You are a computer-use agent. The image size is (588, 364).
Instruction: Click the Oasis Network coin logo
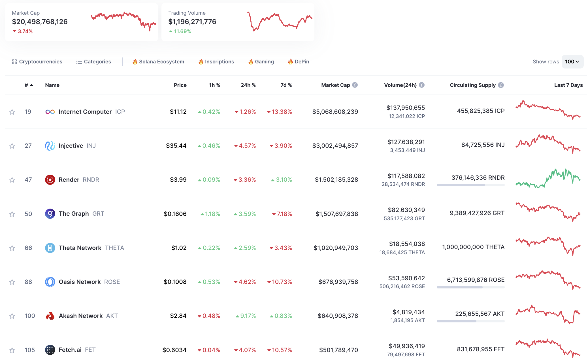tap(50, 282)
